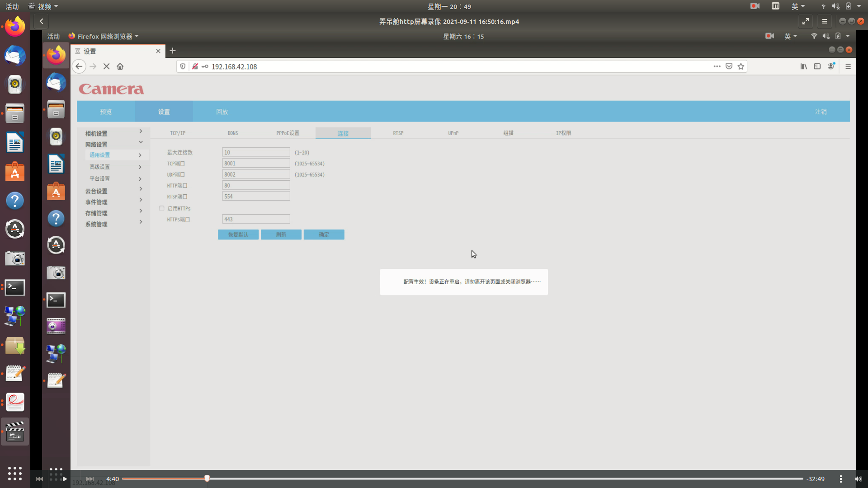Click the HTTP端口 input field
Screen dimensions: 868x488
256,185
